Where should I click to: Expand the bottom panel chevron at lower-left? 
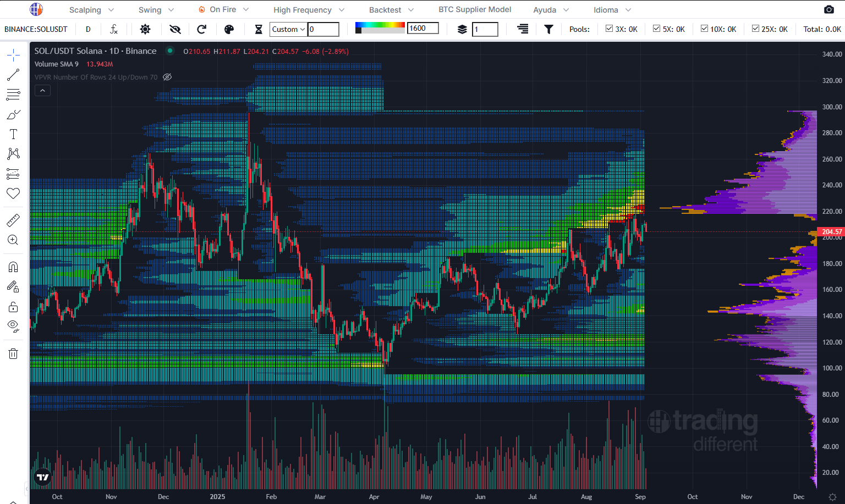tap(14, 502)
